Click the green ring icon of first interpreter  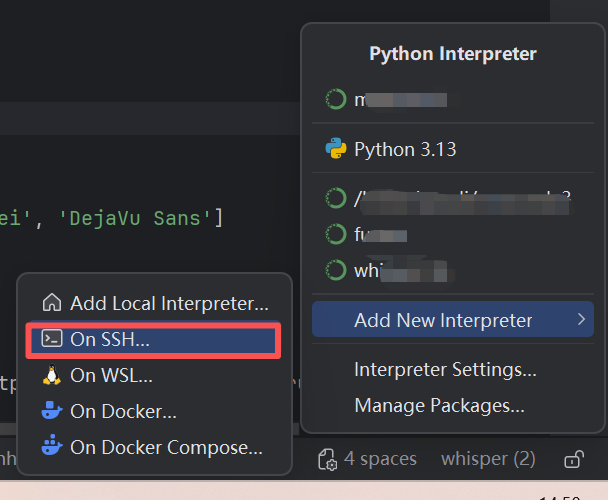tap(336, 99)
